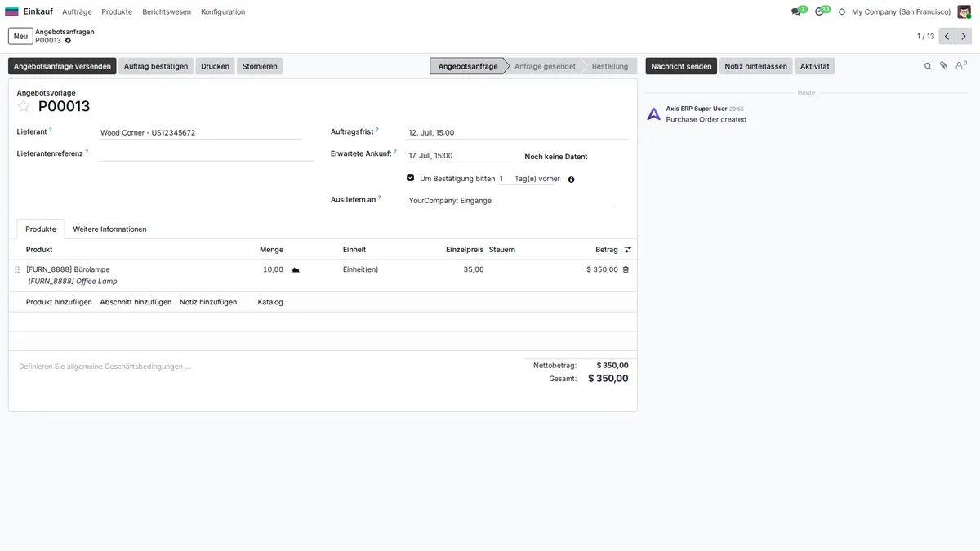Mark P00013 with the favorite star

[24, 106]
